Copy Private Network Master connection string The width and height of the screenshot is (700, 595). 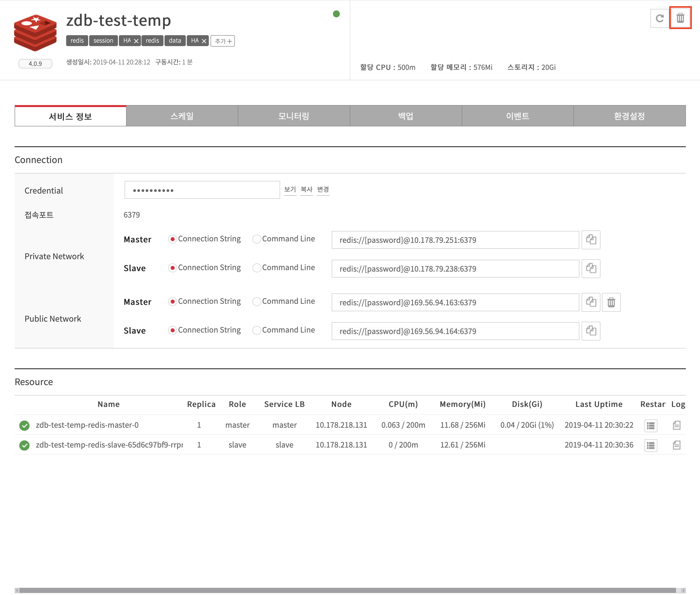[x=591, y=240]
